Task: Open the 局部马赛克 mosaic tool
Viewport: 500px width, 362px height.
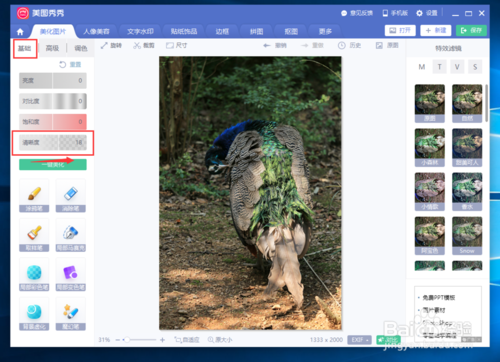Action: (x=71, y=235)
